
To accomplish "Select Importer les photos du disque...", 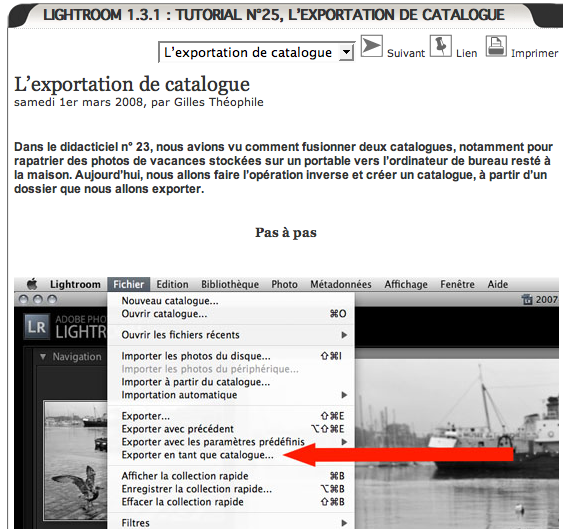I will (231, 356).
